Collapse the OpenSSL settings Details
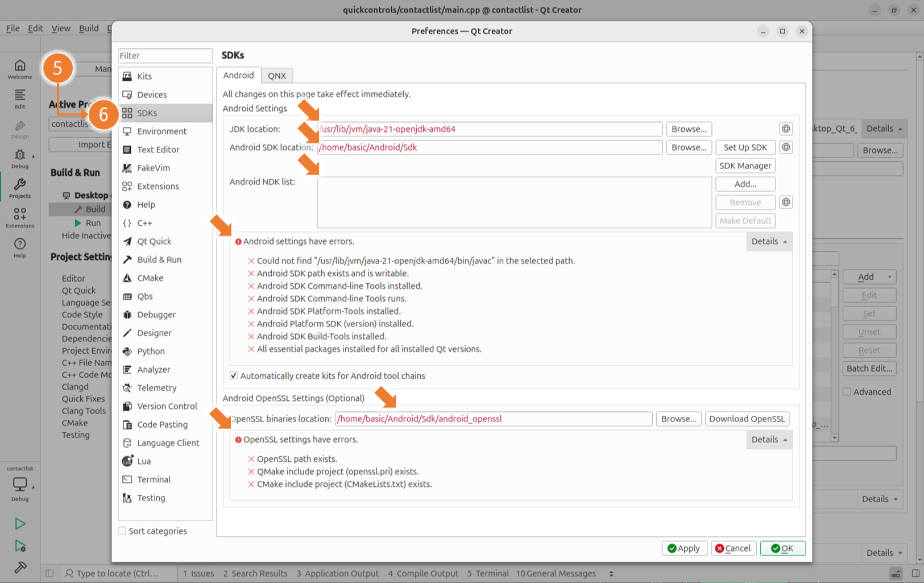The height and width of the screenshot is (583, 924). click(x=769, y=440)
